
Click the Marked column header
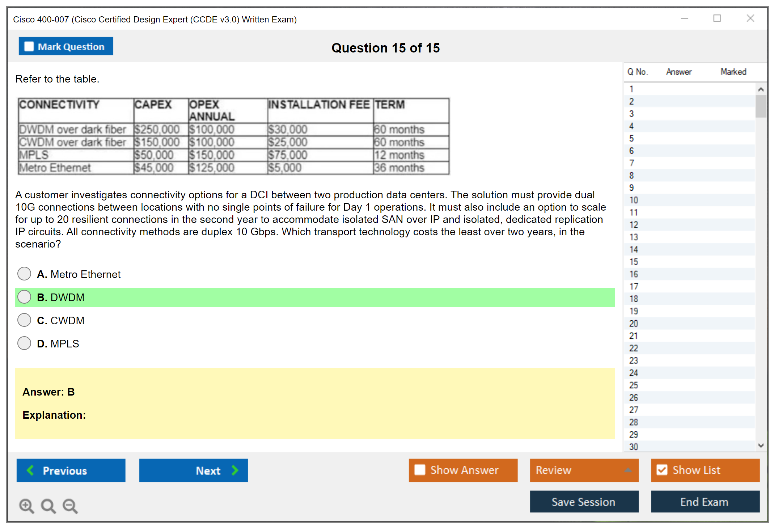pos(733,72)
